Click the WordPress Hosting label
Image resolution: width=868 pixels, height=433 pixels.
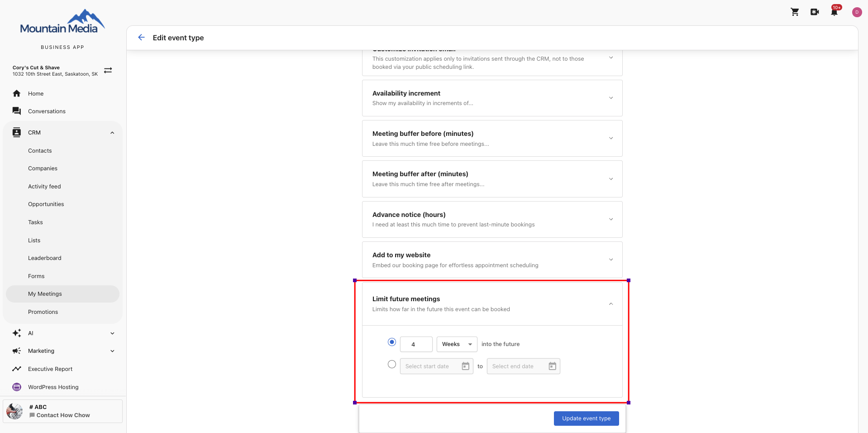[53, 387]
